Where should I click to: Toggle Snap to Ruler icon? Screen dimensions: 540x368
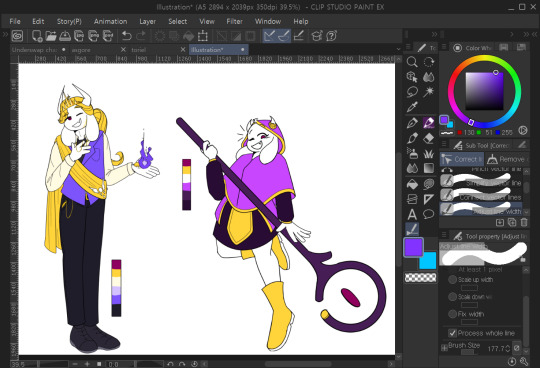pos(269,36)
